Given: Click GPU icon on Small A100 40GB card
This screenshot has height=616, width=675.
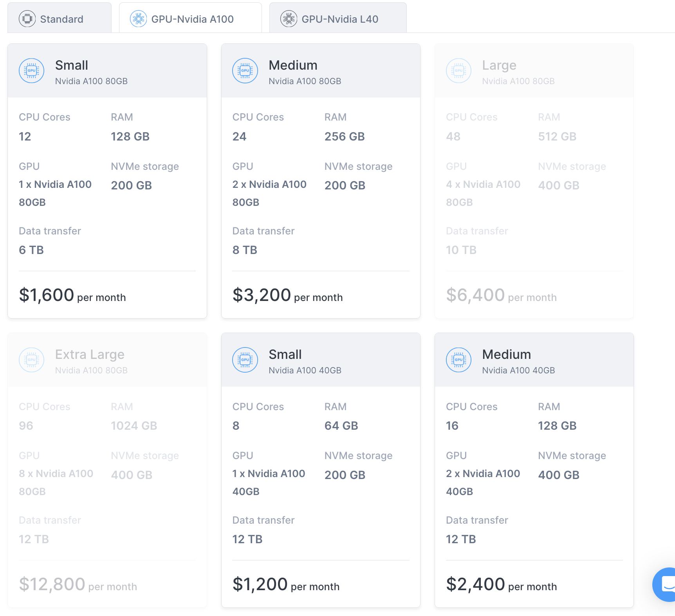Looking at the screenshot, I should point(245,360).
